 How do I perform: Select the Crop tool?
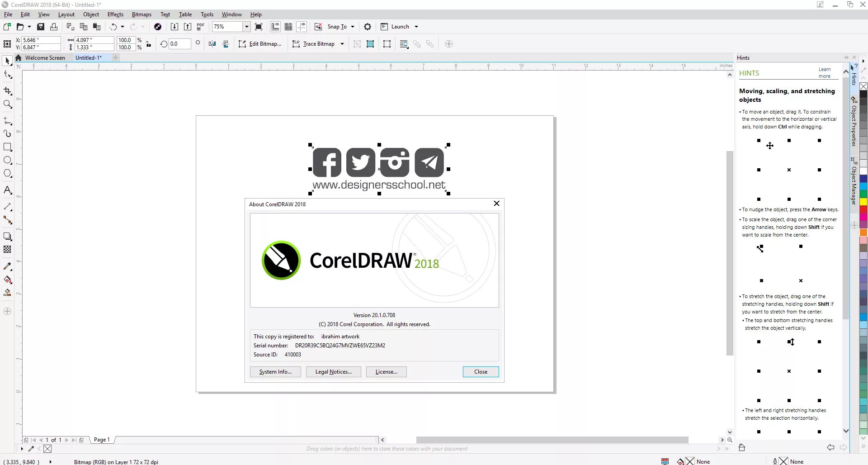[x=7, y=91]
